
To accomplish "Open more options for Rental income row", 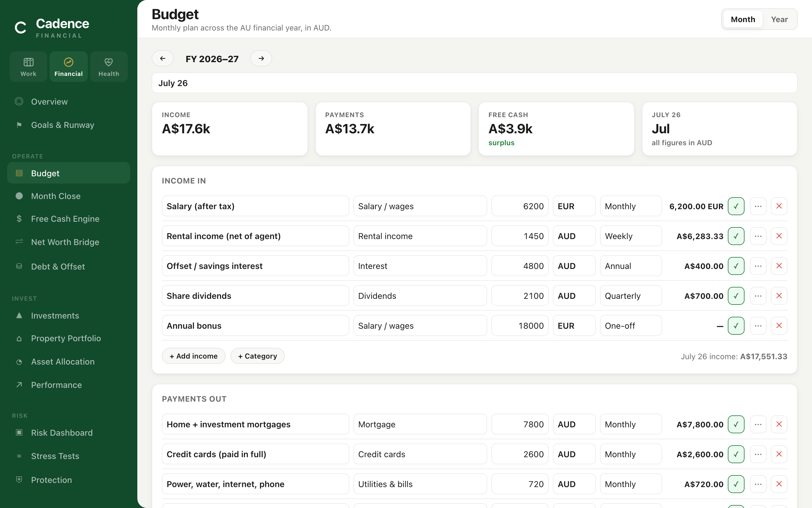I will pyautogui.click(x=758, y=236).
